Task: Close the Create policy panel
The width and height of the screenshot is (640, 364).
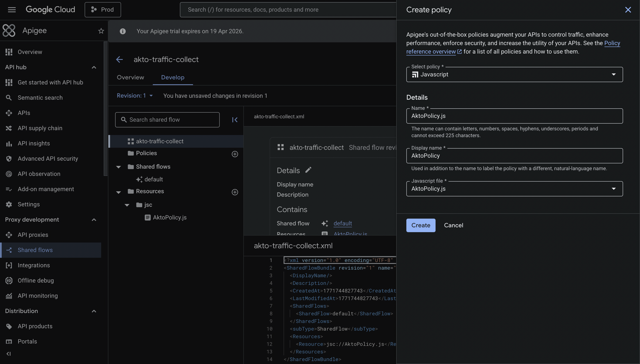Action: [628, 10]
